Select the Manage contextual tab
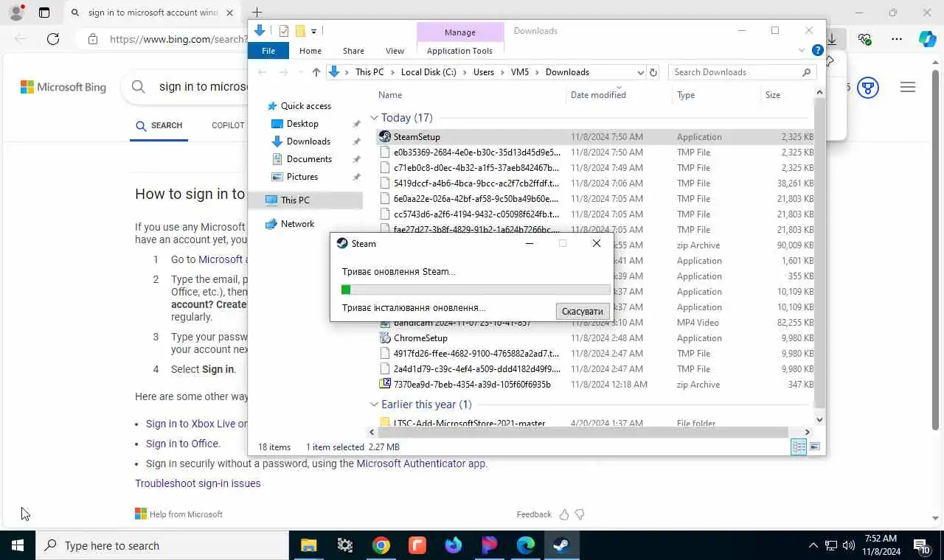 (460, 32)
